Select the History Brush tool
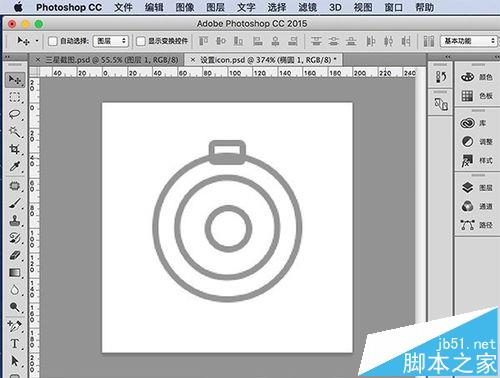The width and height of the screenshot is (500, 378). coord(15,238)
